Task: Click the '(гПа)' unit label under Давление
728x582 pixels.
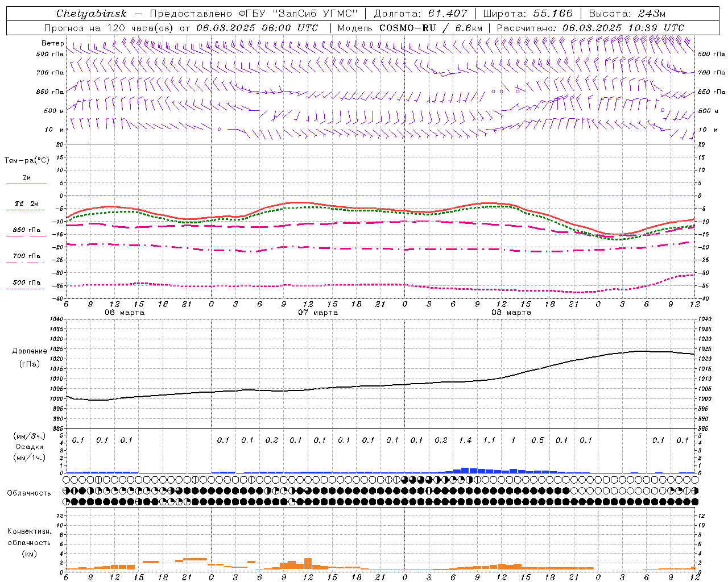Action: [x=30, y=364]
